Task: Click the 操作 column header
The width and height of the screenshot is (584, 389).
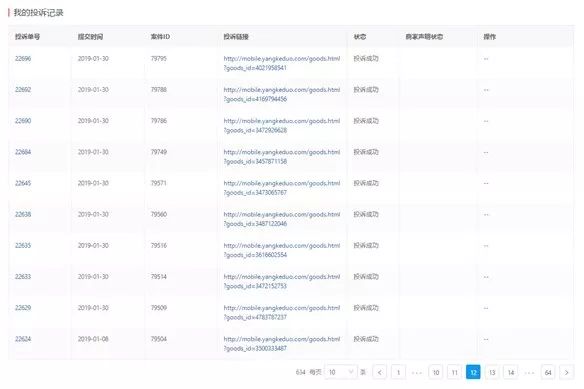Action: (489, 37)
